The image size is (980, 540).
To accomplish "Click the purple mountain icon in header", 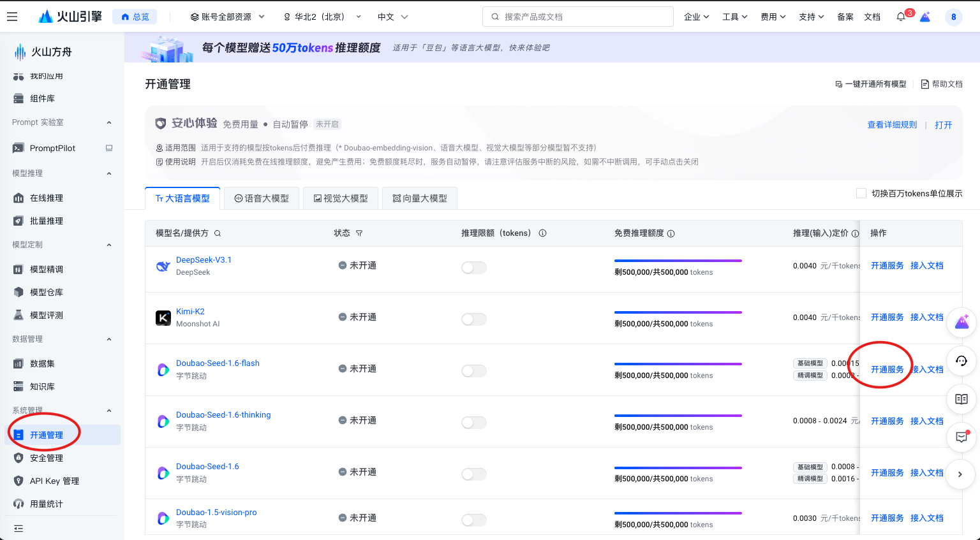I will click(925, 17).
